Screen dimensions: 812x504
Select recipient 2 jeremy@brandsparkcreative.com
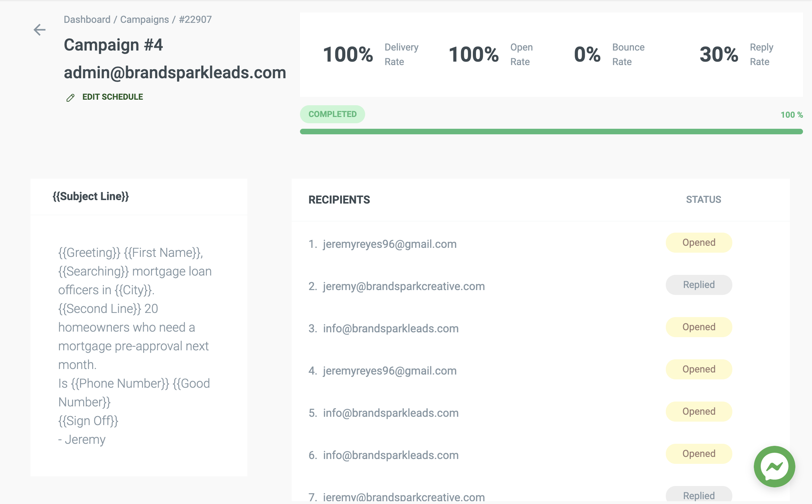pos(404,286)
